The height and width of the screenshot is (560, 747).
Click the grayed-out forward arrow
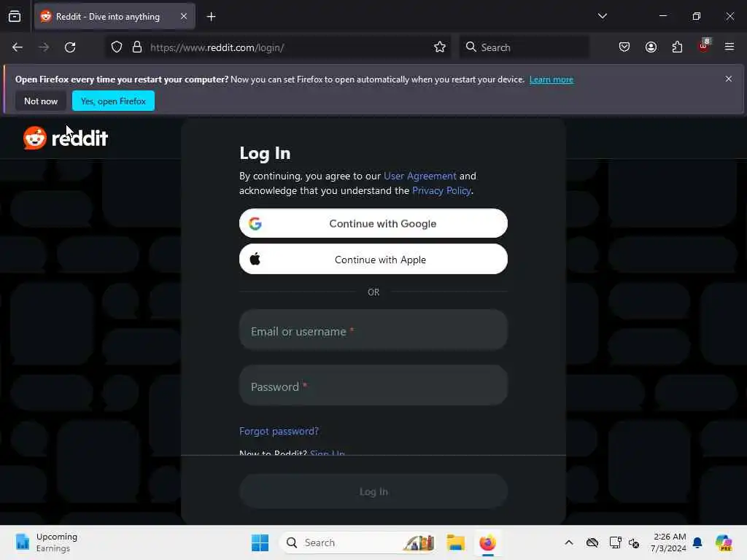pos(43,47)
